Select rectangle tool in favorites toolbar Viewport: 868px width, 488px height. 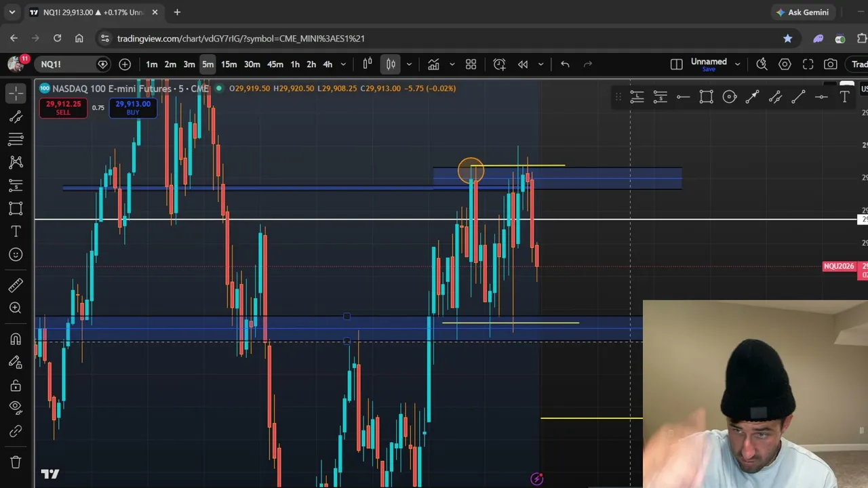point(707,98)
